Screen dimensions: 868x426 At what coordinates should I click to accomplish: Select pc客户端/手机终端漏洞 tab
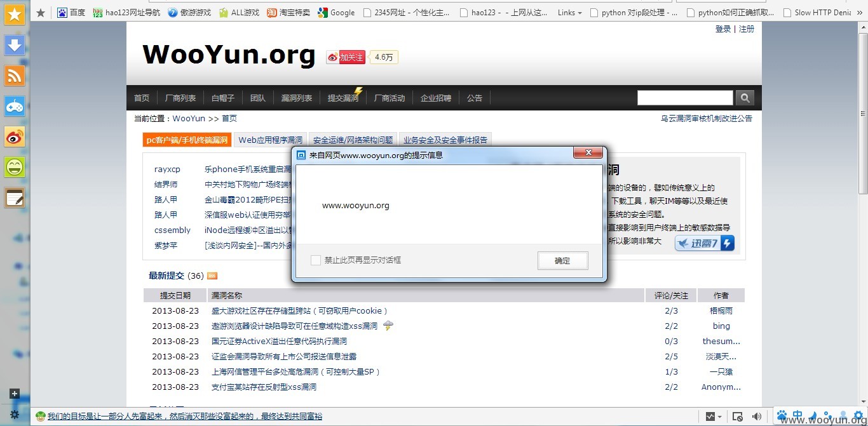pyautogui.click(x=187, y=140)
